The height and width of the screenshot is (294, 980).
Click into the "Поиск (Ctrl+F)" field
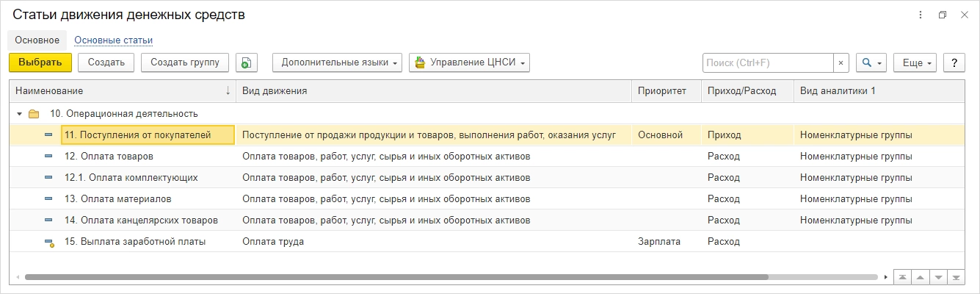click(x=767, y=62)
